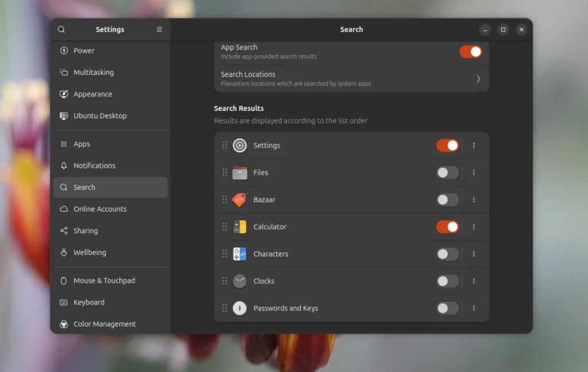Image resolution: width=588 pixels, height=372 pixels.
Task: Open the three-dot menu for Settings
Action: 474,145
